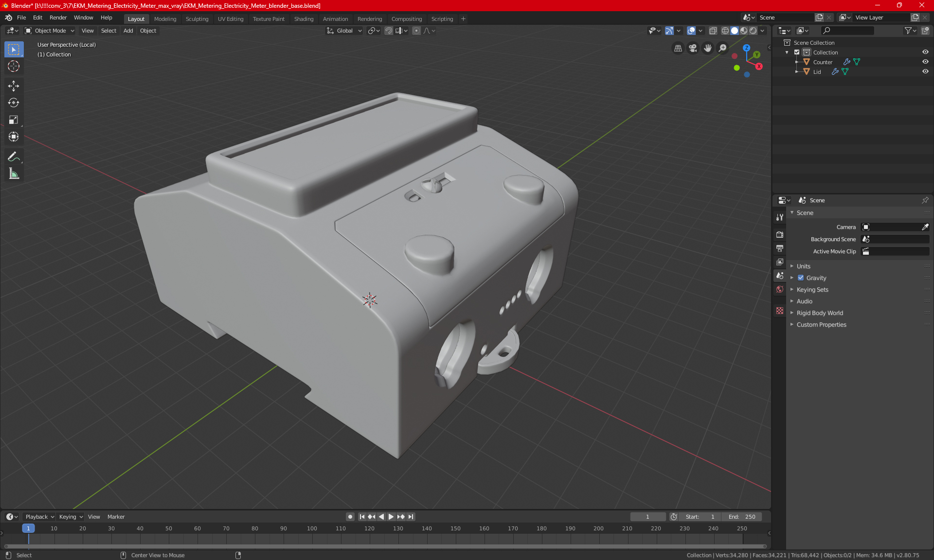Screen dimensions: 934x560
Task: Select the Move tool
Action: [x=14, y=86]
